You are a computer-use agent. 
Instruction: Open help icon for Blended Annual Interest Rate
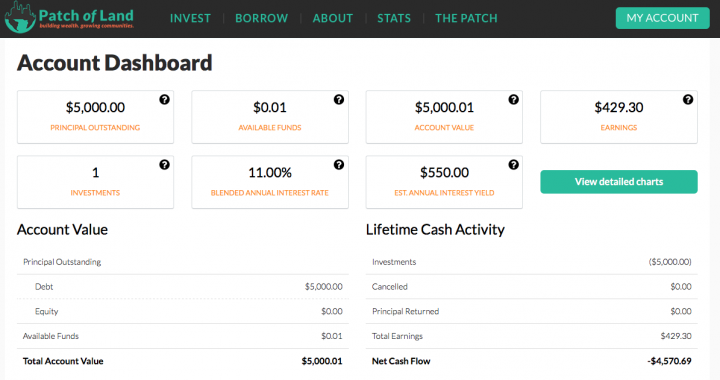pyautogui.click(x=339, y=165)
